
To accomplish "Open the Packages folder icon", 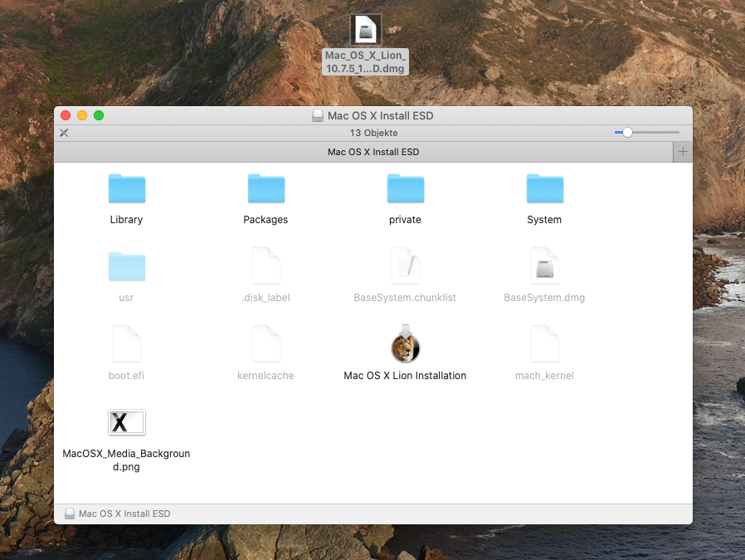I will pos(266,188).
